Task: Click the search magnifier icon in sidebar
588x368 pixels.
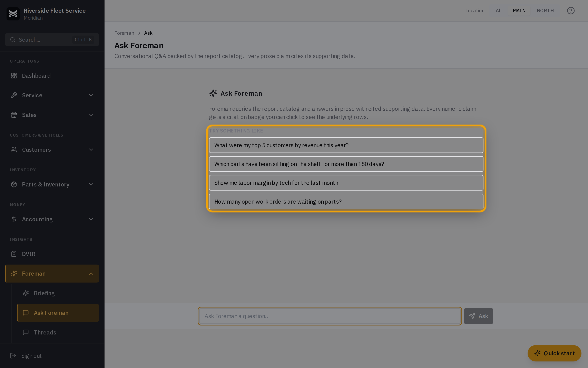Action: click(x=13, y=40)
